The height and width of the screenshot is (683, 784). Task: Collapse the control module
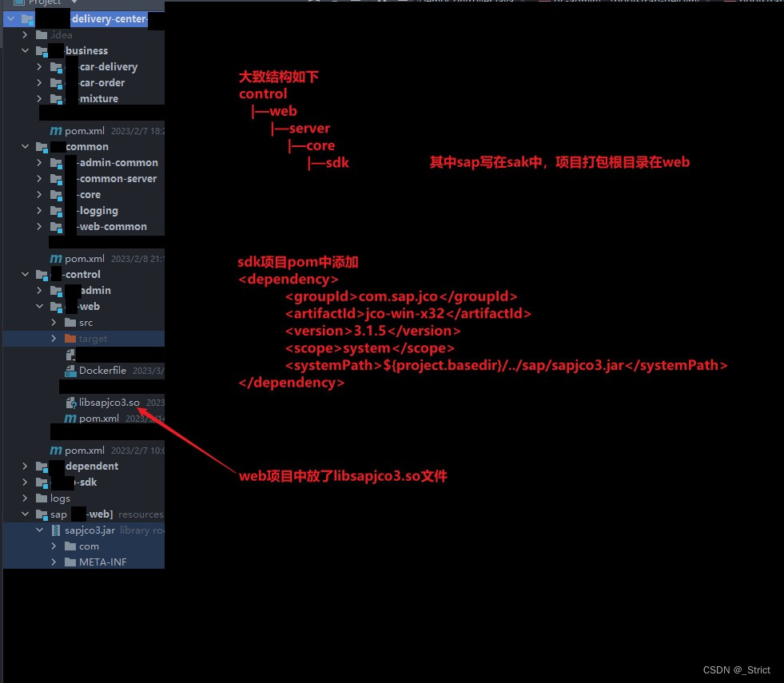25,274
